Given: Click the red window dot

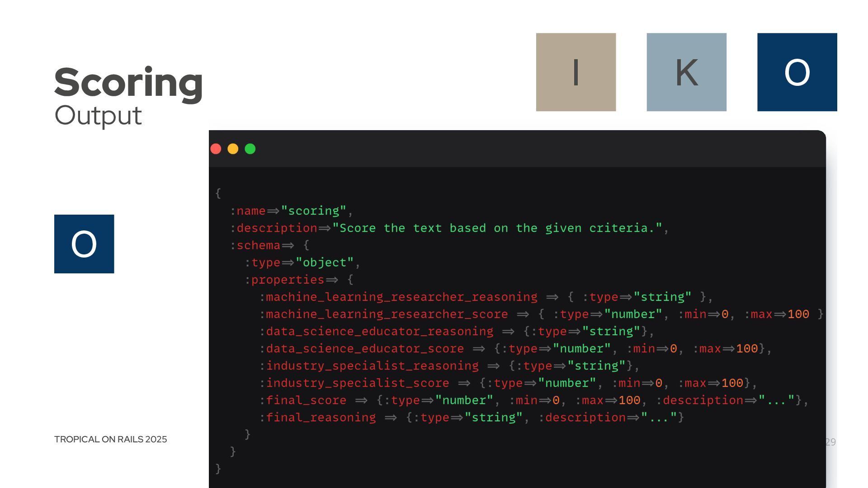Looking at the screenshot, I should [x=216, y=149].
